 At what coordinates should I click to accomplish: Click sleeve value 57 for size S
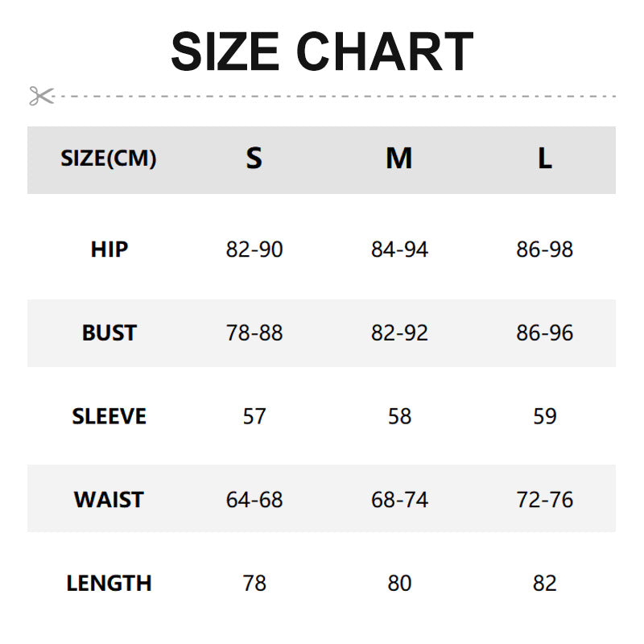(x=254, y=416)
